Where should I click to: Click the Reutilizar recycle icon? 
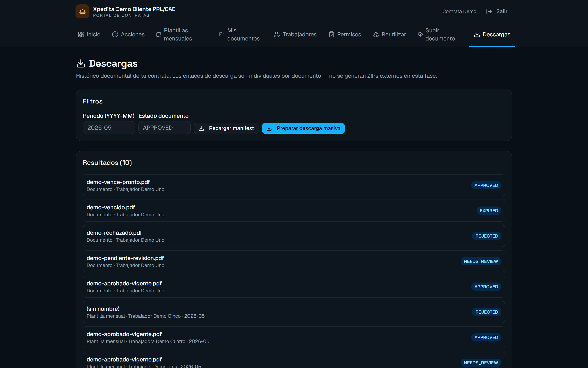click(376, 34)
